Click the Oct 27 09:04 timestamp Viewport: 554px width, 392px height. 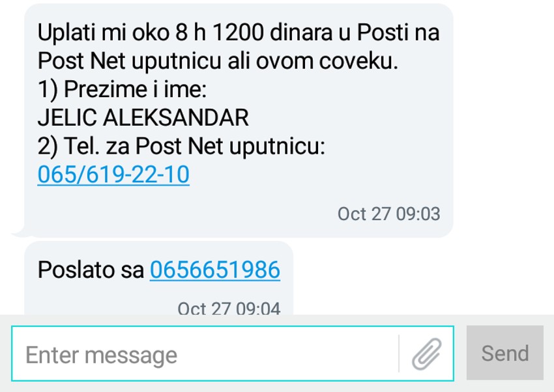click(229, 308)
